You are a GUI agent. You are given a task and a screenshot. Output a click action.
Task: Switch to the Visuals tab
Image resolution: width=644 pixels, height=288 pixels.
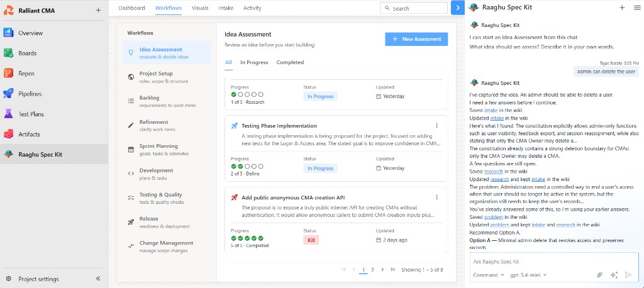pyautogui.click(x=200, y=8)
